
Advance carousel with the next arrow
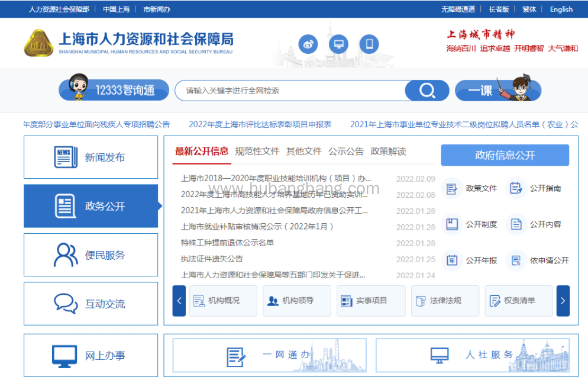coord(563,301)
